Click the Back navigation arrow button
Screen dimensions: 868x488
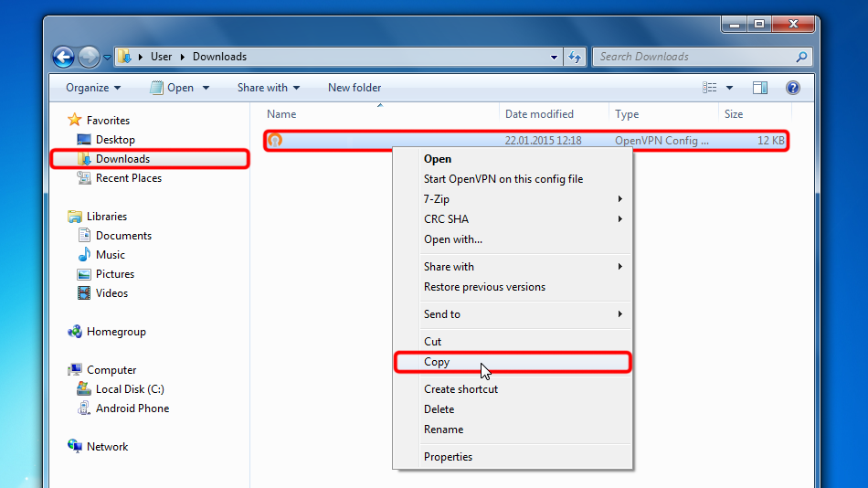[63, 57]
